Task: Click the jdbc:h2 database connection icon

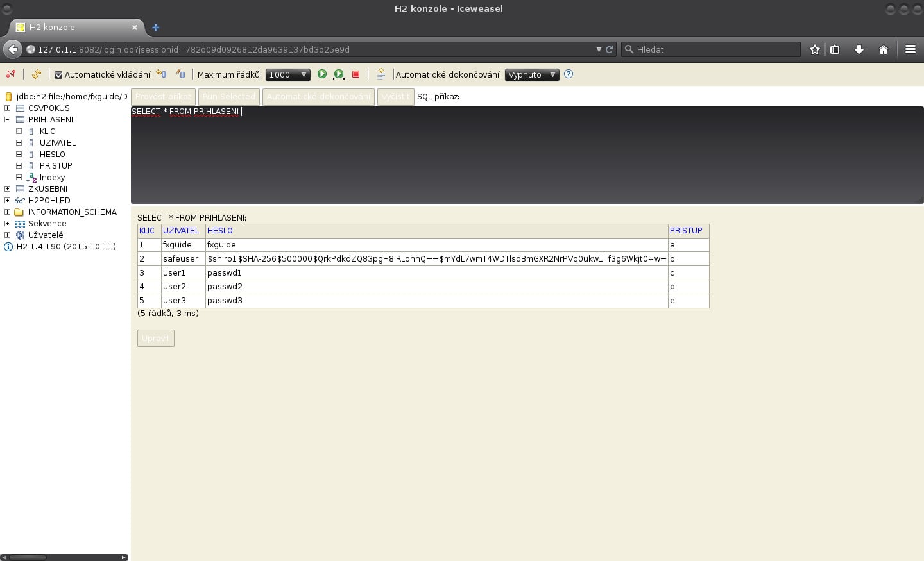Action: [8, 96]
